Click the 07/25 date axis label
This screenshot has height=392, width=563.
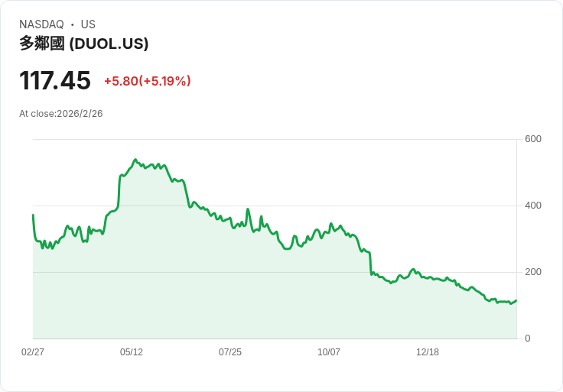tap(230, 352)
